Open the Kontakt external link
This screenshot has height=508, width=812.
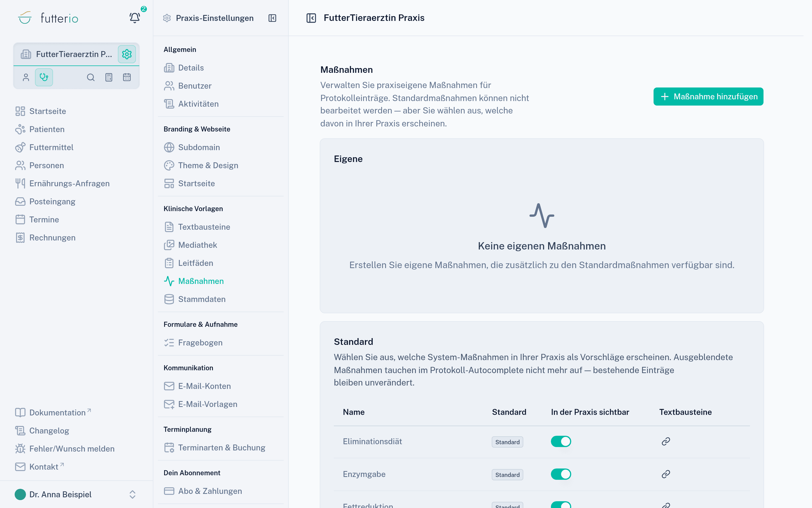[x=39, y=467]
